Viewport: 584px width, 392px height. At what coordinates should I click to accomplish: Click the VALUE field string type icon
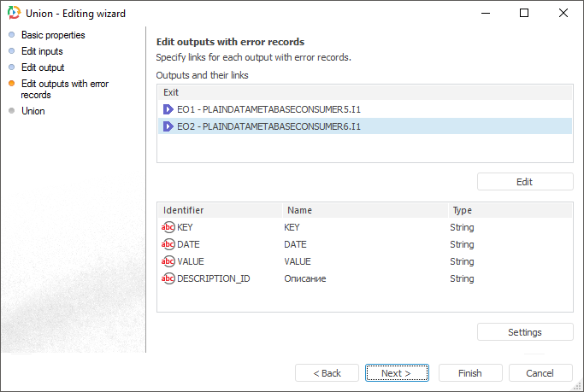point(168,261)
